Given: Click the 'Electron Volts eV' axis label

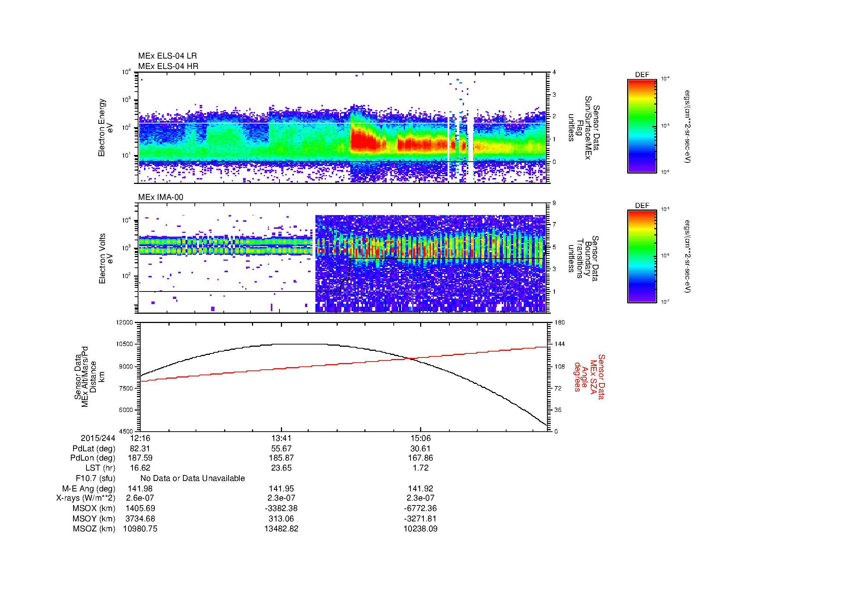Looking at the screenshot, I should [x=105, y=259].
